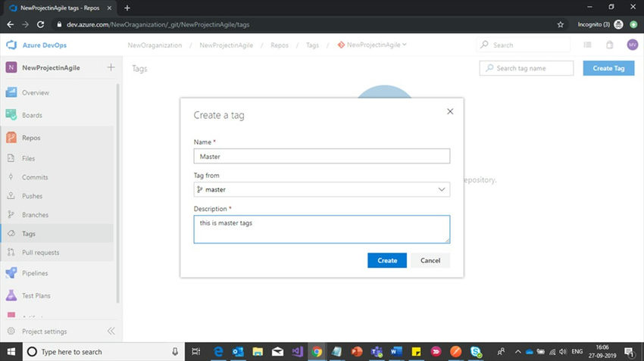Open the Branches icon under Repos
The height and width of the screenshot is (361, 644).
point(11,214)
